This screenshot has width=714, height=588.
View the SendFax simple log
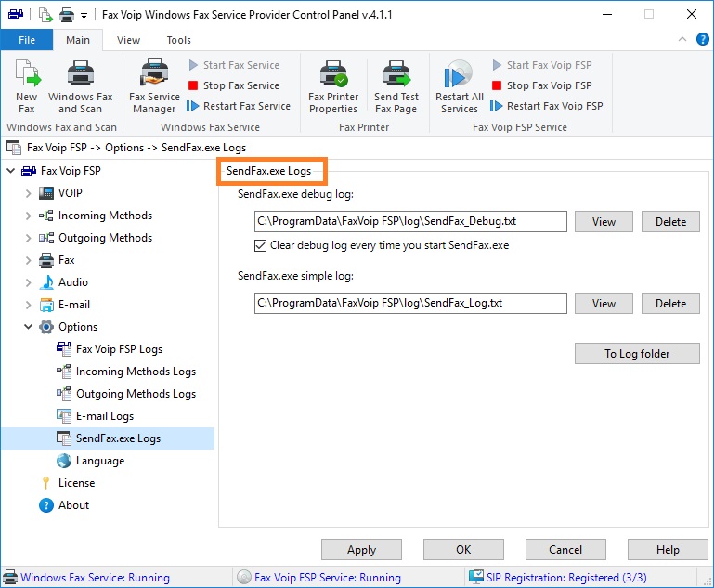pos(604,304)
